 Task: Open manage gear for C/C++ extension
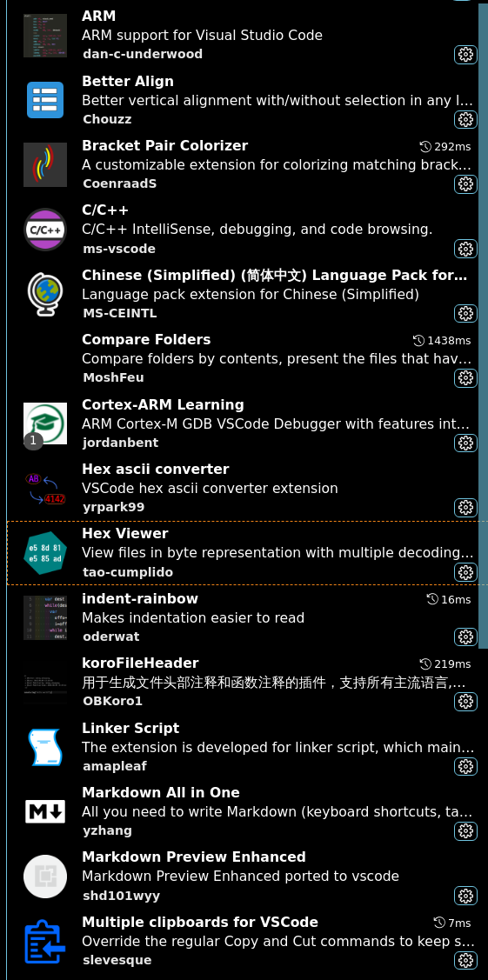pyautogui.click(x=465, y=249)
